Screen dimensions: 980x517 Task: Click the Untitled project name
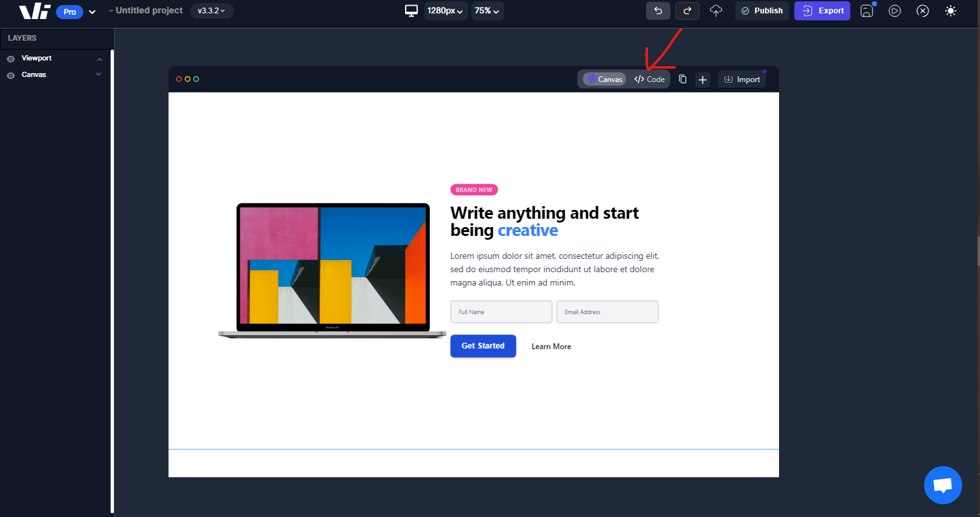tap(149, 11)
